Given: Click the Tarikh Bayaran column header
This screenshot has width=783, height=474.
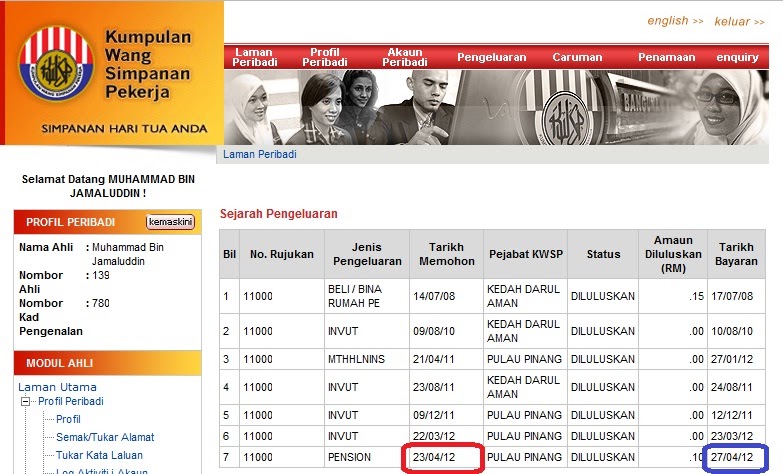Looking at the screenshot, I should click(x=736, y=254).
